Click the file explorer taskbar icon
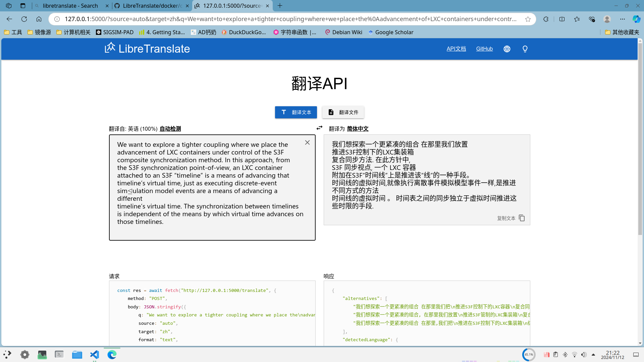Viewport: 644px width, 362px height. (77, 355)
